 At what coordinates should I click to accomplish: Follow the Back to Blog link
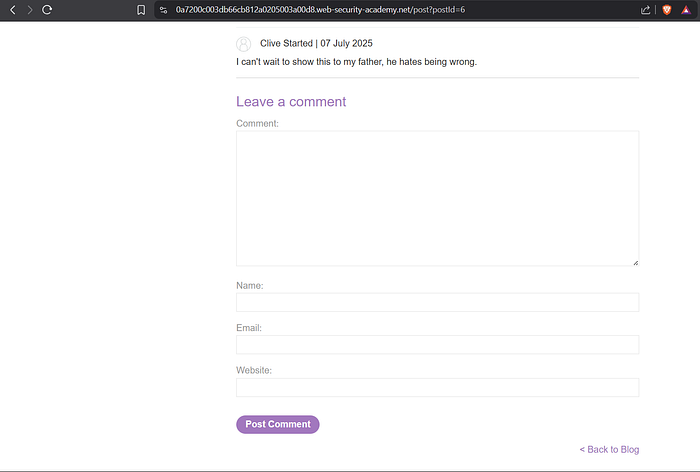click(609, 449)
